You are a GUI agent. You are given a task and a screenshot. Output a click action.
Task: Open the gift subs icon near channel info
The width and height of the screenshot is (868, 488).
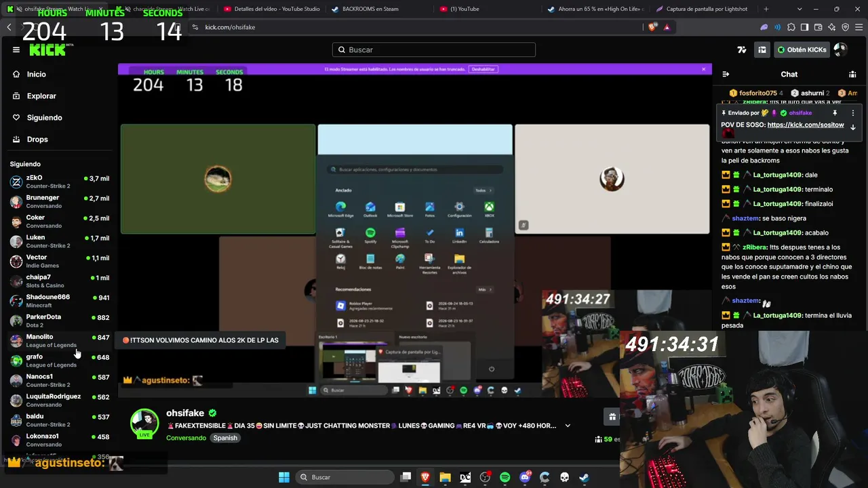(612, 417)
